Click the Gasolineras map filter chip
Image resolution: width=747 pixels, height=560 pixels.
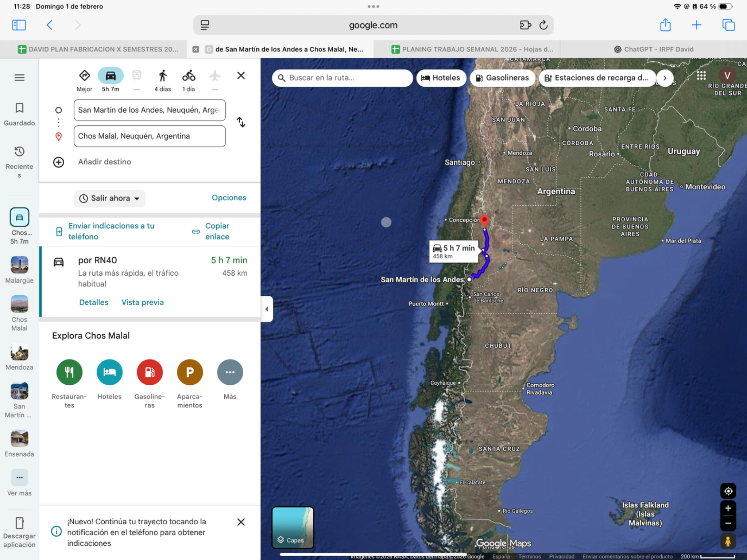pyautogui.click(x=502, y=78)
